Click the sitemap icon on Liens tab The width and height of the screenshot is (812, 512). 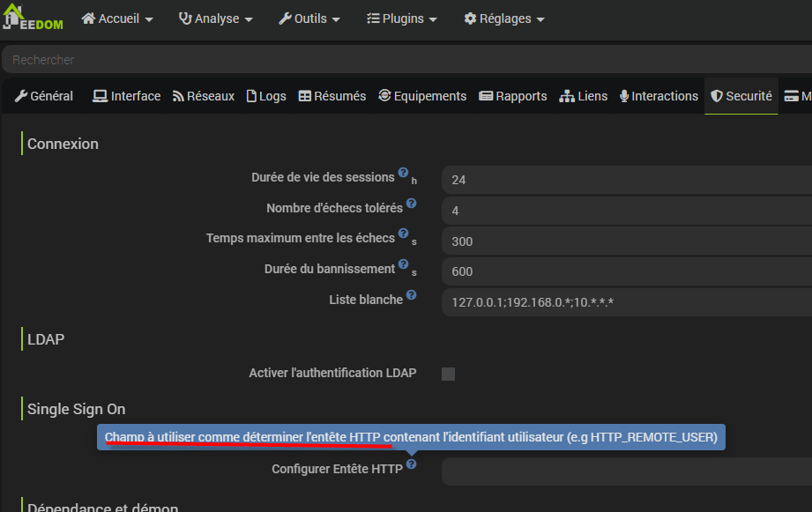567,96
